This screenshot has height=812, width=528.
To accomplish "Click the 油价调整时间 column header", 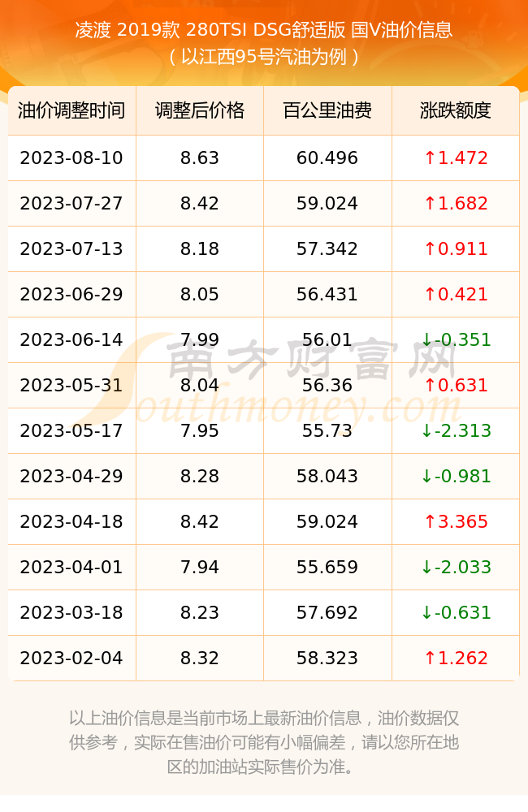I will 71,110.
